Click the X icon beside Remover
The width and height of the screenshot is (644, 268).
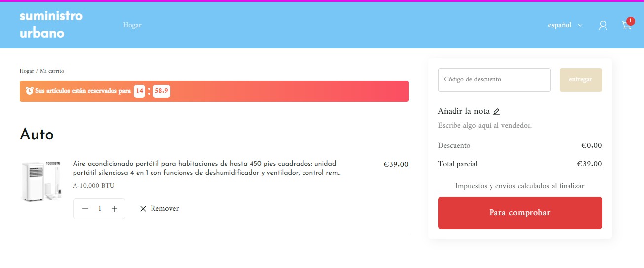[143, 209]
